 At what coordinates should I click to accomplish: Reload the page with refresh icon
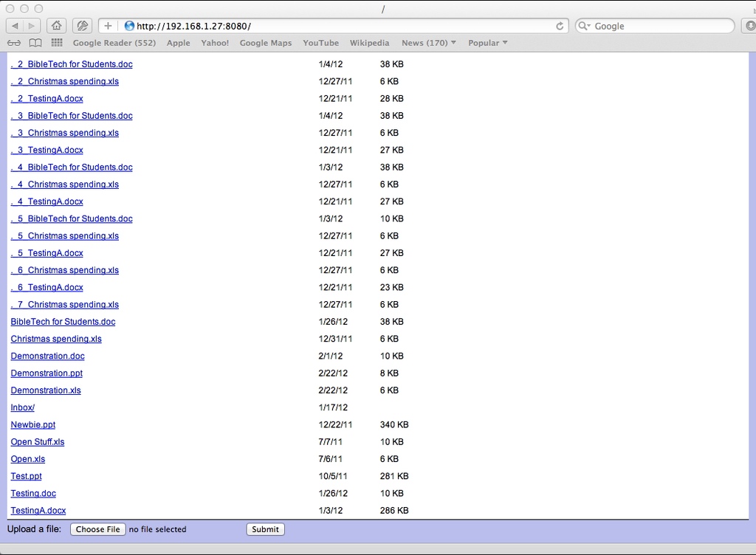[560, 26]
